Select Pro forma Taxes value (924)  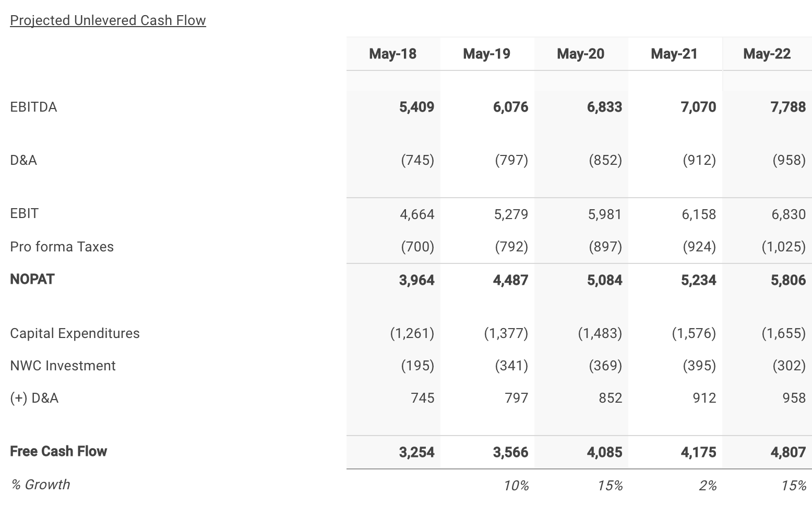[699, 247]
